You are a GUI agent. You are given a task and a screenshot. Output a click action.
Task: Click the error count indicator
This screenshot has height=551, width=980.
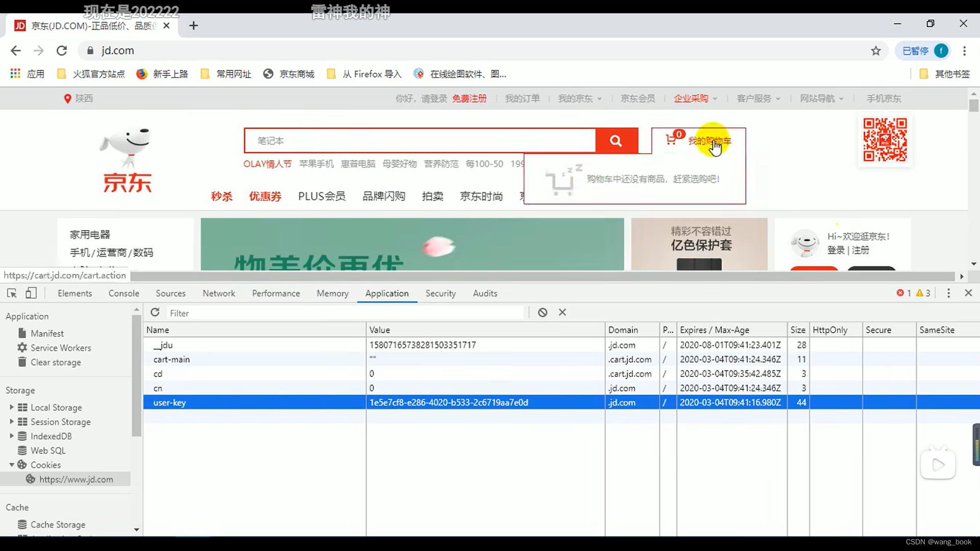[x=904, y=293]
